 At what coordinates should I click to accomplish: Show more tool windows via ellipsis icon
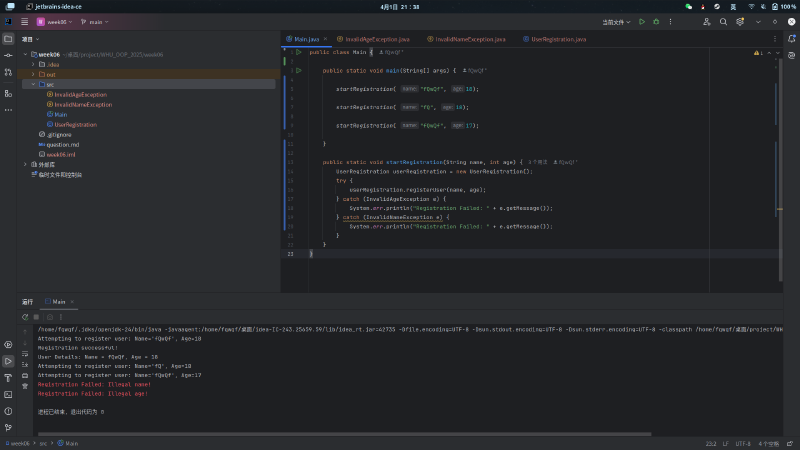[x=8, y=110]
